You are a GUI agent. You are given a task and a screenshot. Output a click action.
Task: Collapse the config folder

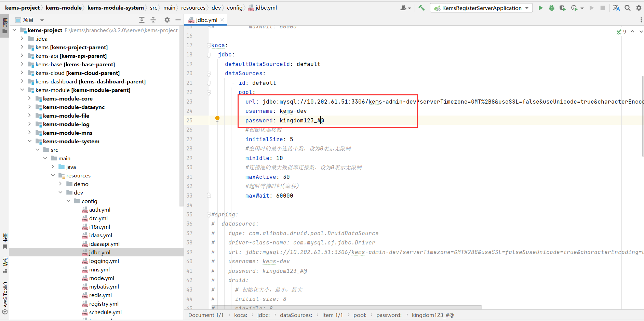(x=68, y=201)
